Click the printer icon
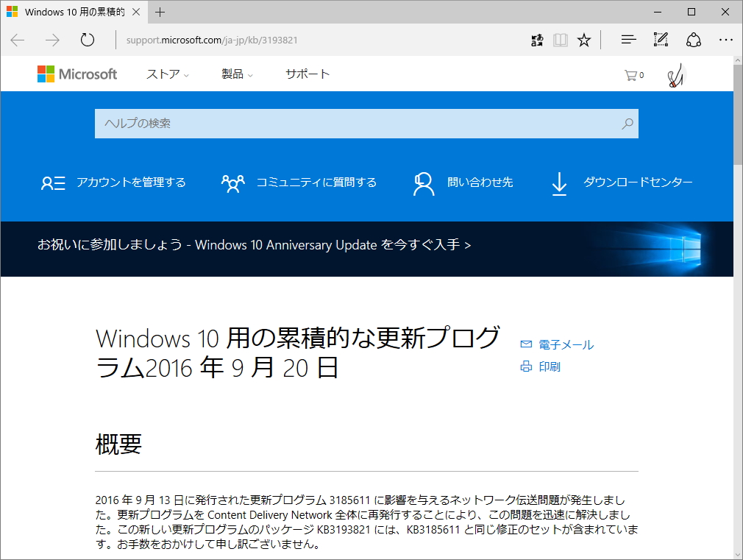This screenshot has width=743, height=560. click(x=526, y=366)
